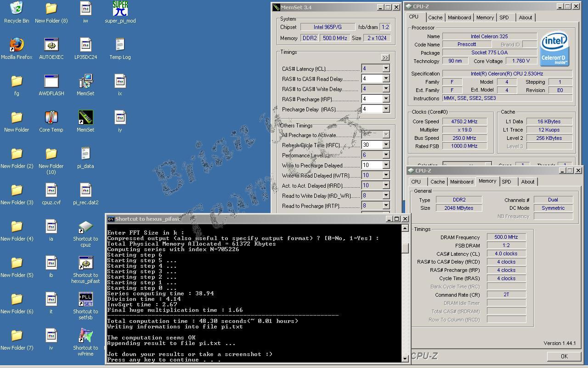
Task: Open Refresh Cycle Time (tRFC) dropdown
Action: click(x=386, y=145)
